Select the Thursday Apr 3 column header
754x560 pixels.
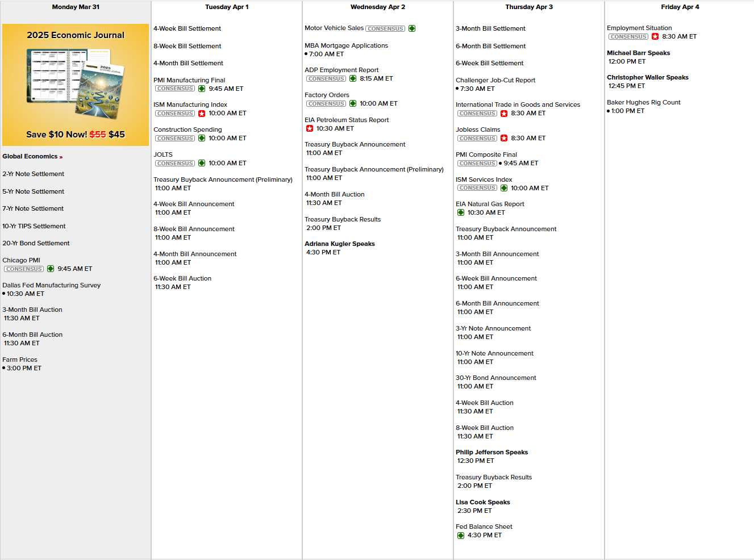point(529,7)
